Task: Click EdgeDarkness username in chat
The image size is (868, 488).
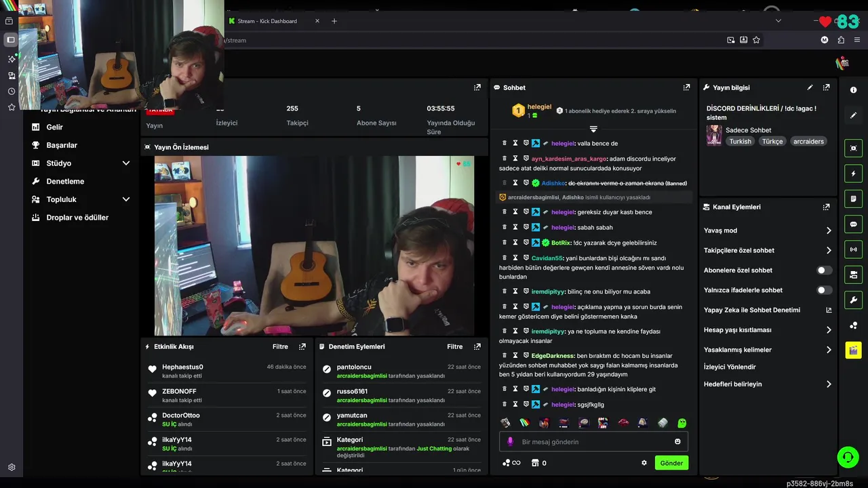Action: (x=553, y=356)
